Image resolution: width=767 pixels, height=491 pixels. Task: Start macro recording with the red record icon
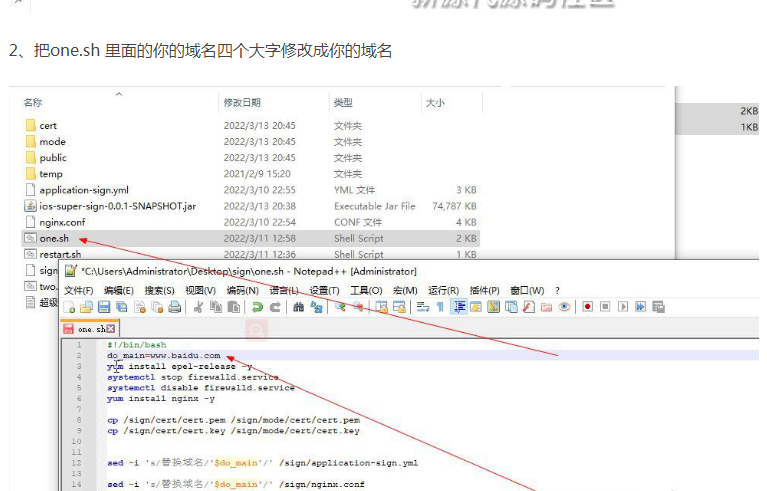click(588, 307)
